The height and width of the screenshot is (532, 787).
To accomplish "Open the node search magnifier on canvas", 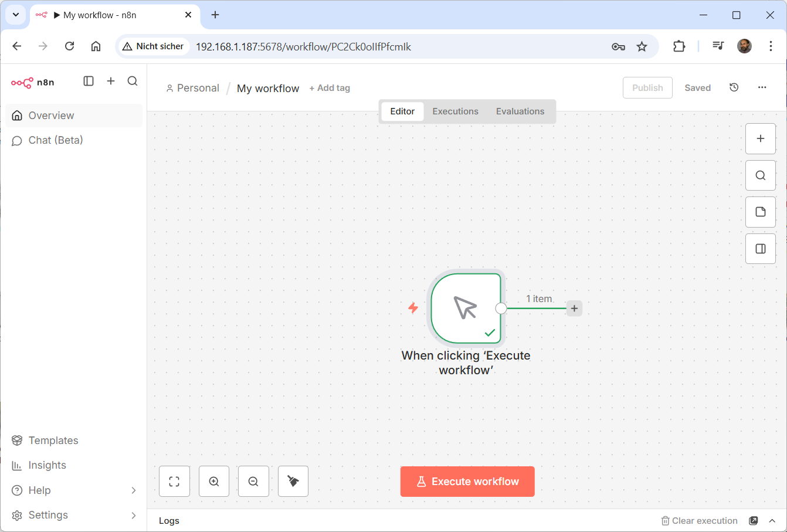I will tap(761, 175).
